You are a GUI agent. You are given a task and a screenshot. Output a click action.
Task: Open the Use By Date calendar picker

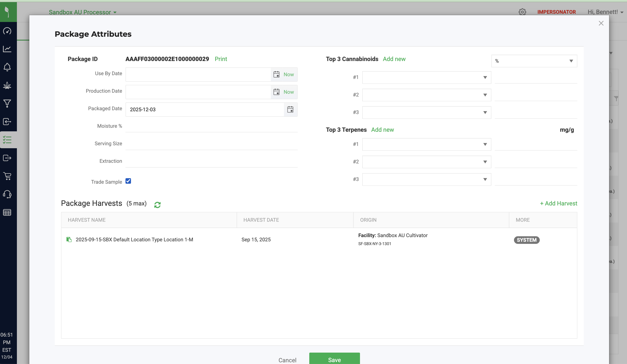pos(276,74)
